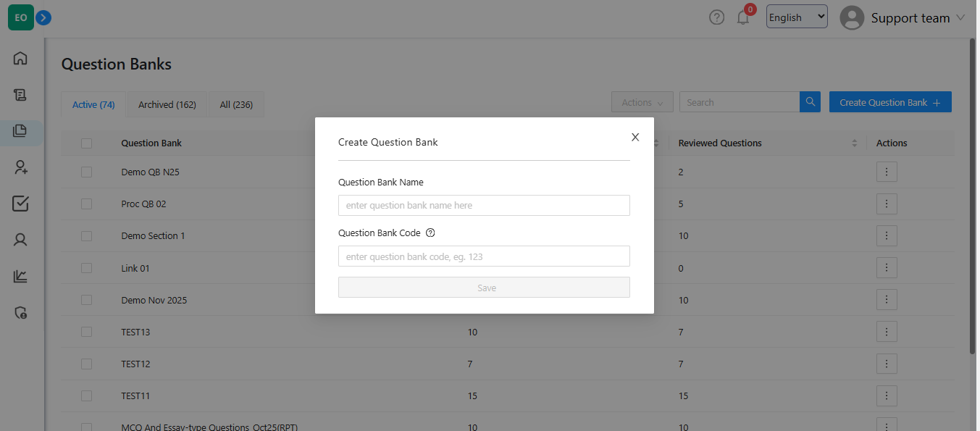
Task: Expand the Support team account menu
Action: coord(902,18)
